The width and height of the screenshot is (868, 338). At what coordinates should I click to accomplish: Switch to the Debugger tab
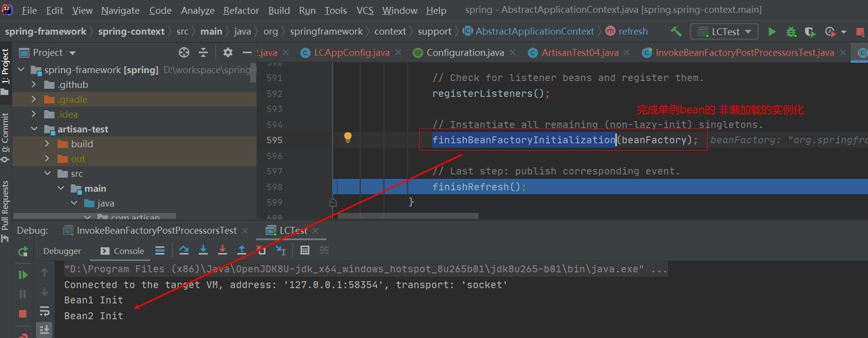pyautogui.click(x=62, y=251)
